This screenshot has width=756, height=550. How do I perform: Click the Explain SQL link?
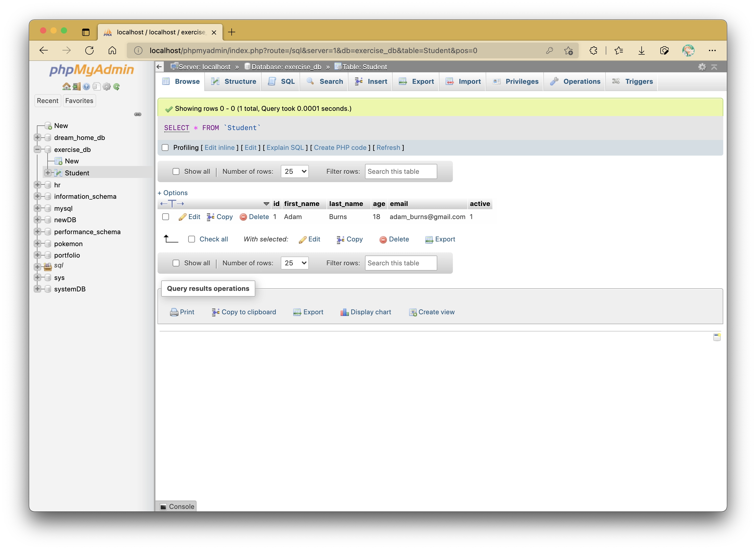(x=285, y=148)
